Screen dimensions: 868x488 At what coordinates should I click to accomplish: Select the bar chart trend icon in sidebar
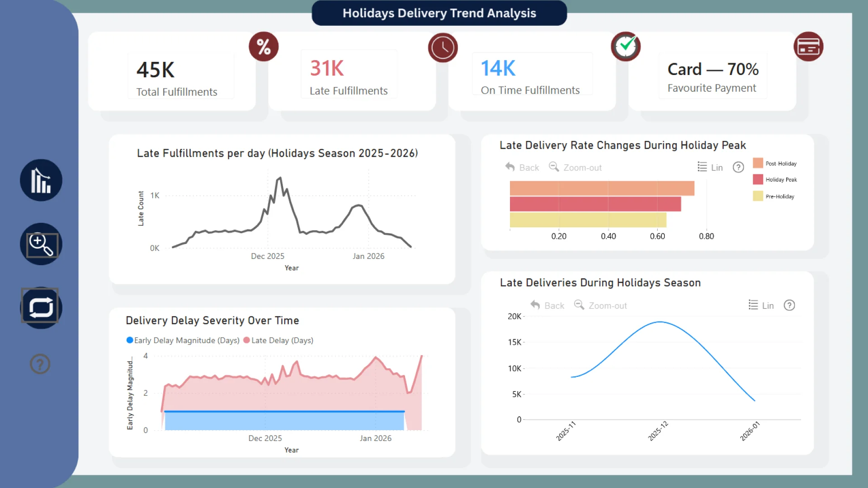(x=41, y=180)
